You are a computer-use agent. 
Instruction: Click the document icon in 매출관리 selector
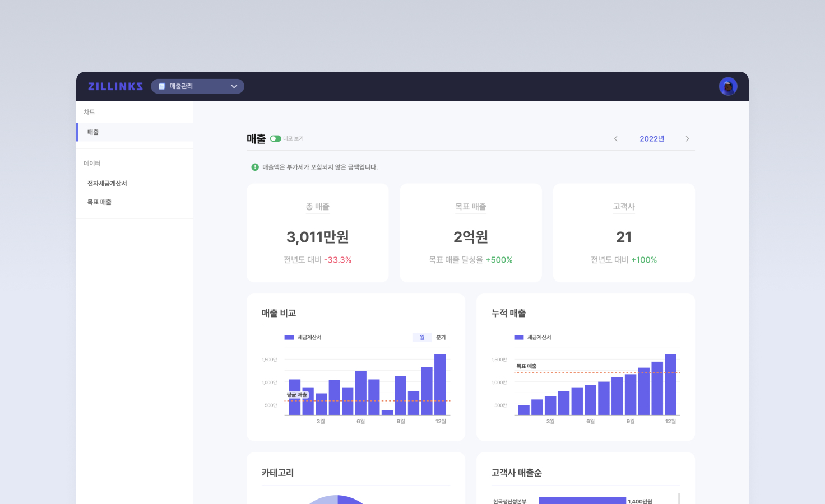pos(162,86)
